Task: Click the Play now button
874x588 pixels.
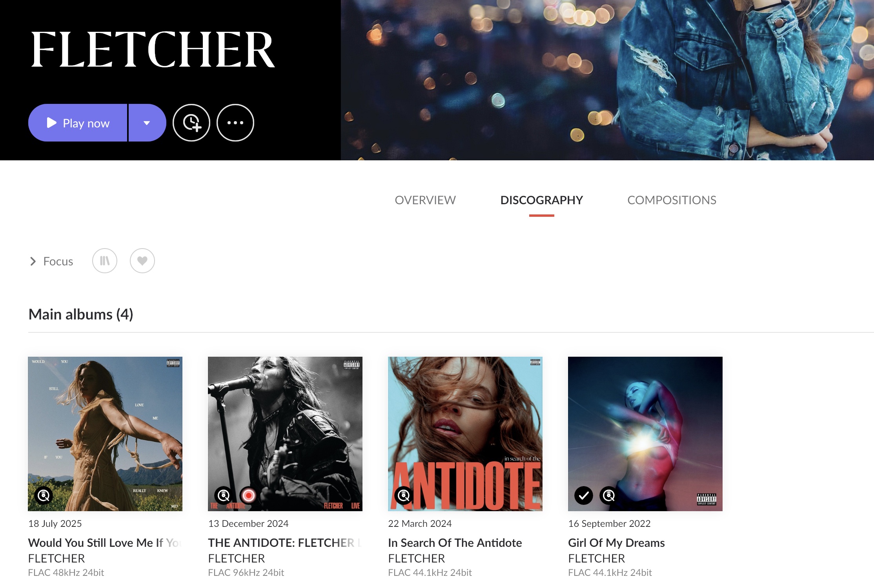Action: point(78,123)
